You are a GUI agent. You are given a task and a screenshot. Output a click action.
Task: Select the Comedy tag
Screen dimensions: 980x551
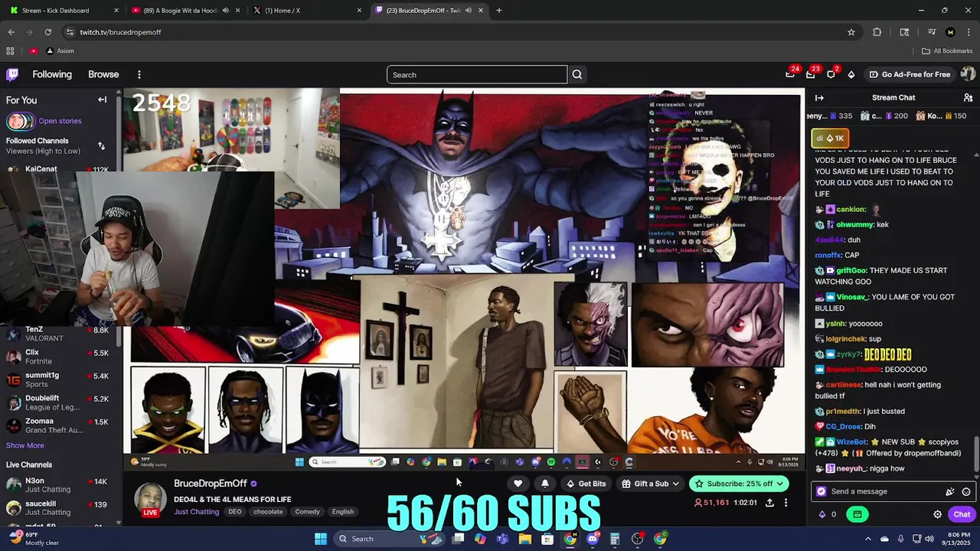307,512
